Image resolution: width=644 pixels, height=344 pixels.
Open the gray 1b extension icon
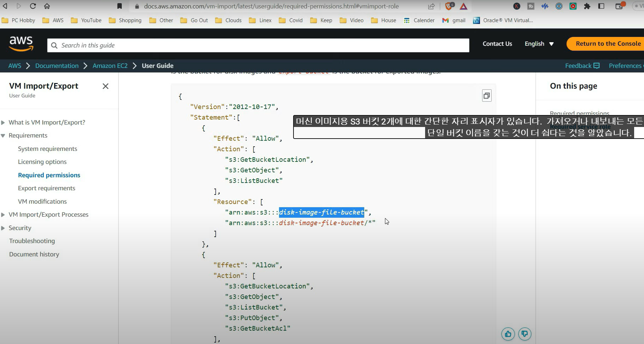[x=531, y=6]
